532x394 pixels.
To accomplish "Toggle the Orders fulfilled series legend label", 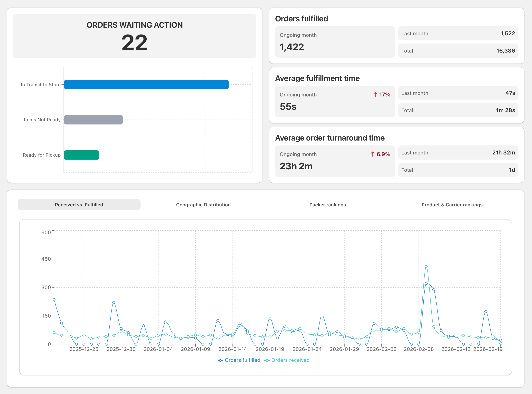I will point(242,360).
